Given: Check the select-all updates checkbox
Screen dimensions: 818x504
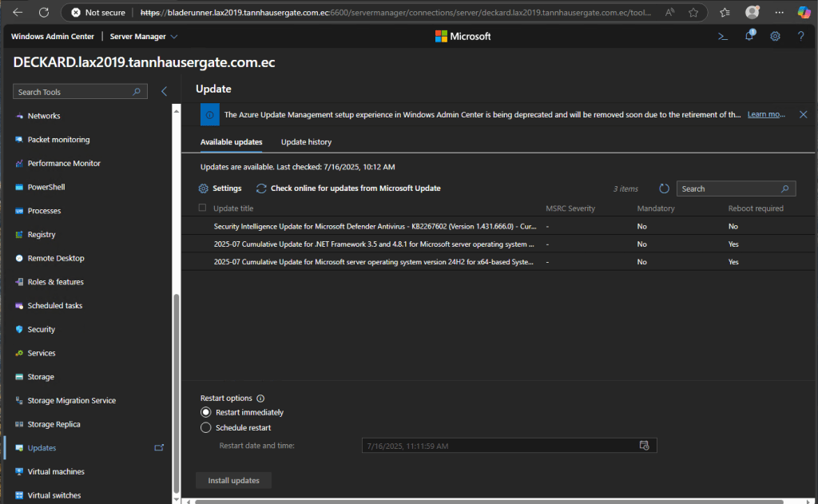Looking at the screenshot, I should [x=202, y=208].
